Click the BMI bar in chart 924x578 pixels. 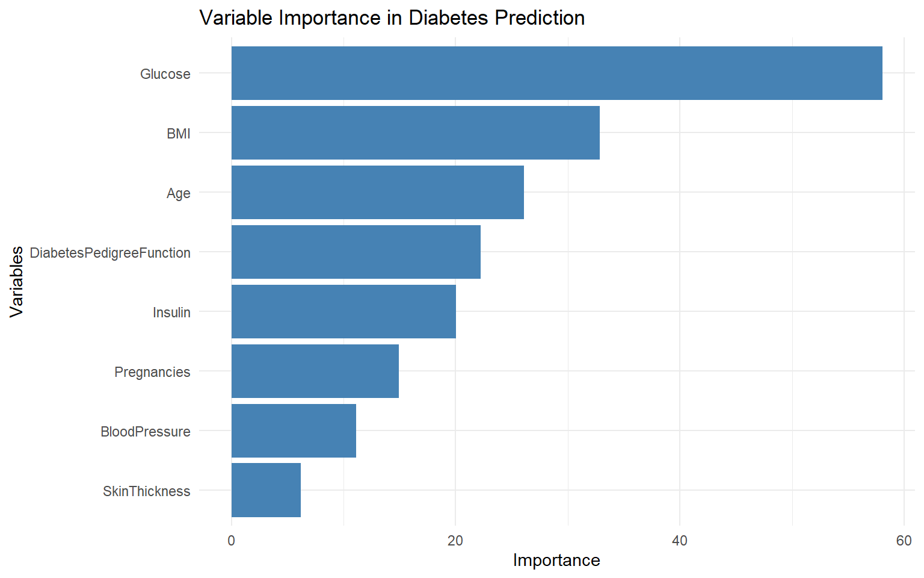point(415,132)
